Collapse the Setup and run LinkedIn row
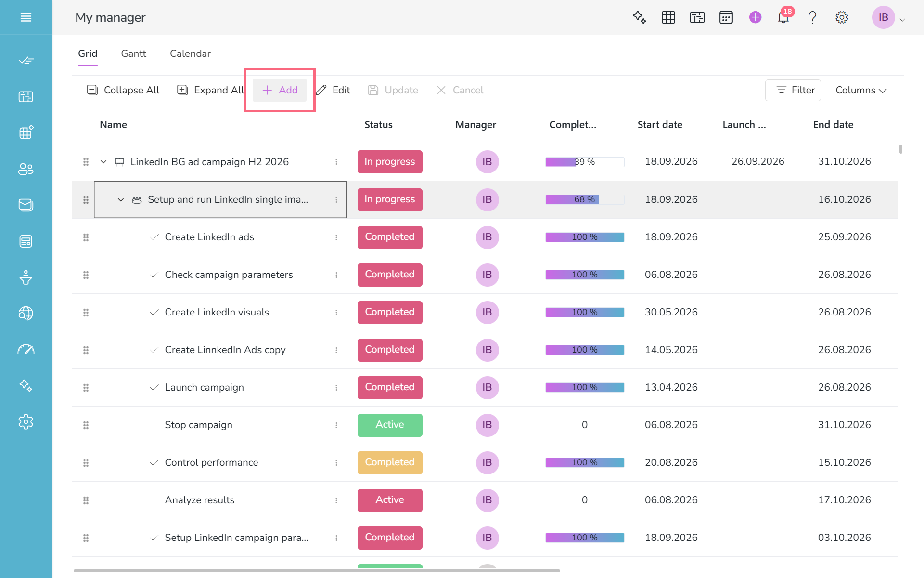This screenshot has width=924, height=578. click(121, 199)
